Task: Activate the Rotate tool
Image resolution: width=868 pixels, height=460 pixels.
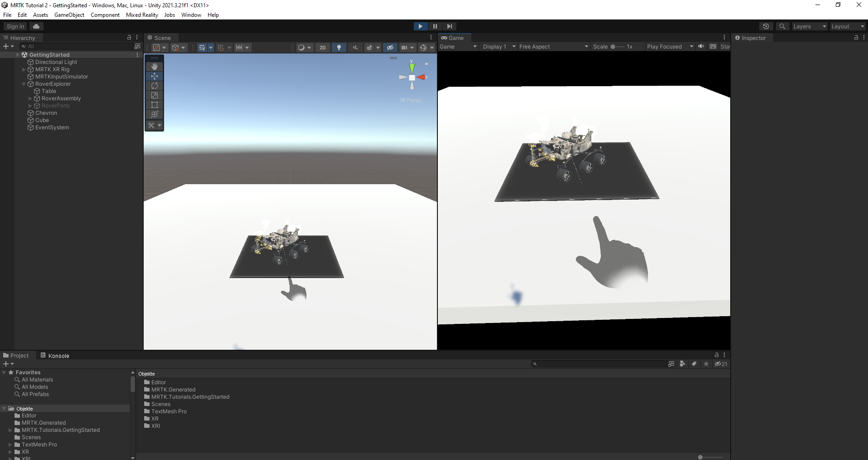Action: [154, 86]
